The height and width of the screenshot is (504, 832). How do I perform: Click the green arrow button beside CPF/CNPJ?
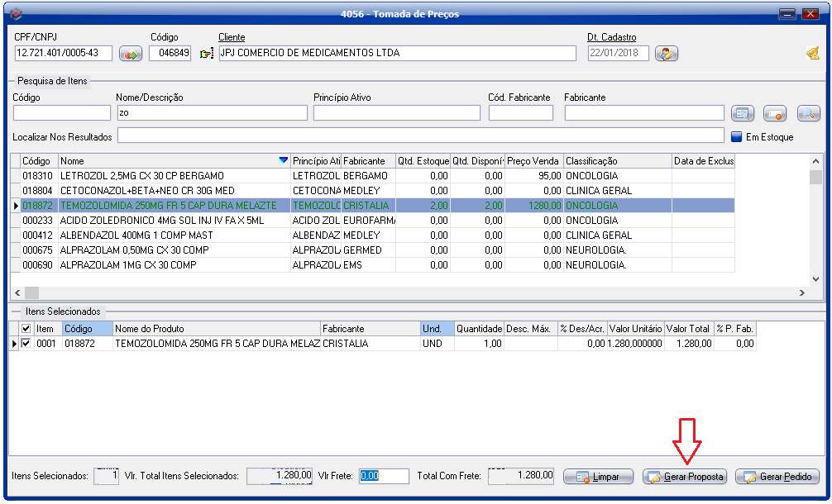131,54
